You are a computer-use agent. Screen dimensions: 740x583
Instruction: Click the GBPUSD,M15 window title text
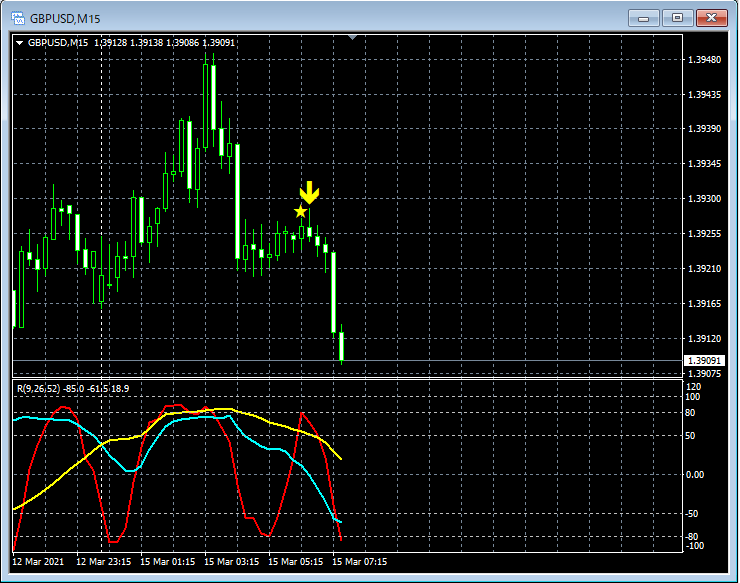pyautogui.click(x=65, y=18)
